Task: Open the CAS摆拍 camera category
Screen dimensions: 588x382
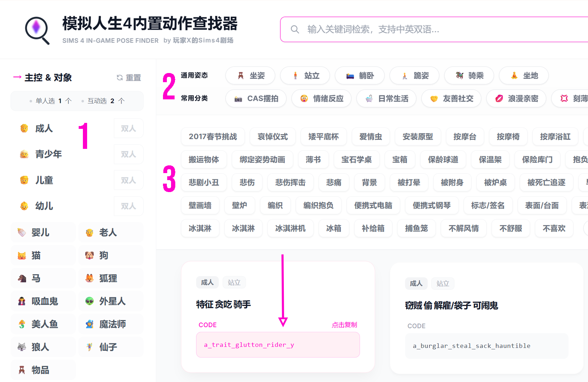Action: pos(256,99)
